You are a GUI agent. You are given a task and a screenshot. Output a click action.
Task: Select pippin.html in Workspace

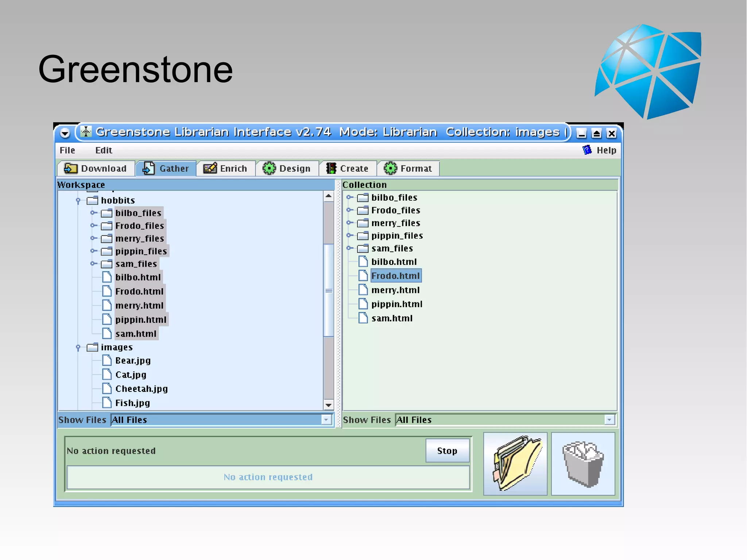141,320
